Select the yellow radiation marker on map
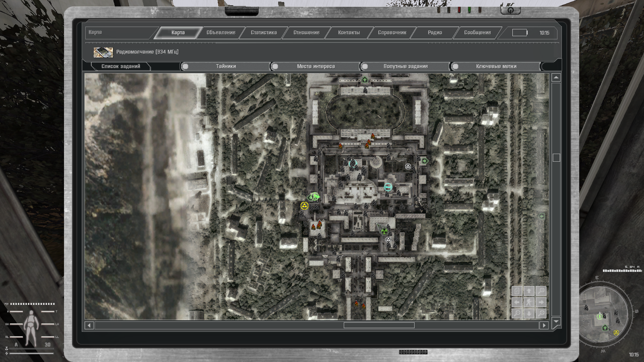Screen dimensions: 644x362 pos(304,206)
